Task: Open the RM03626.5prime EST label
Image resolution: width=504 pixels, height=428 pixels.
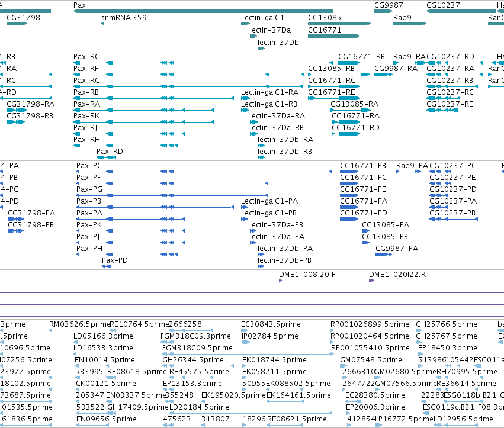Action: [80, 324]
